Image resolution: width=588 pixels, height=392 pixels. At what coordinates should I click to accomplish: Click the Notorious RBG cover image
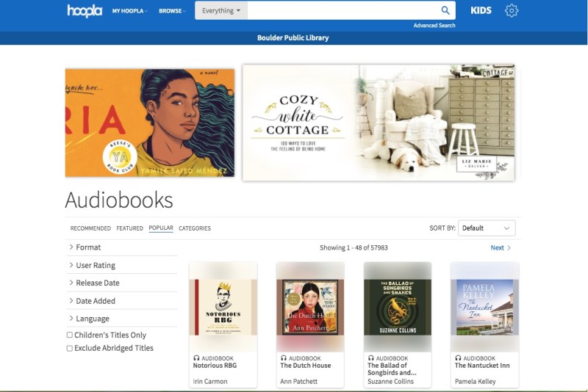click(223, 307)
